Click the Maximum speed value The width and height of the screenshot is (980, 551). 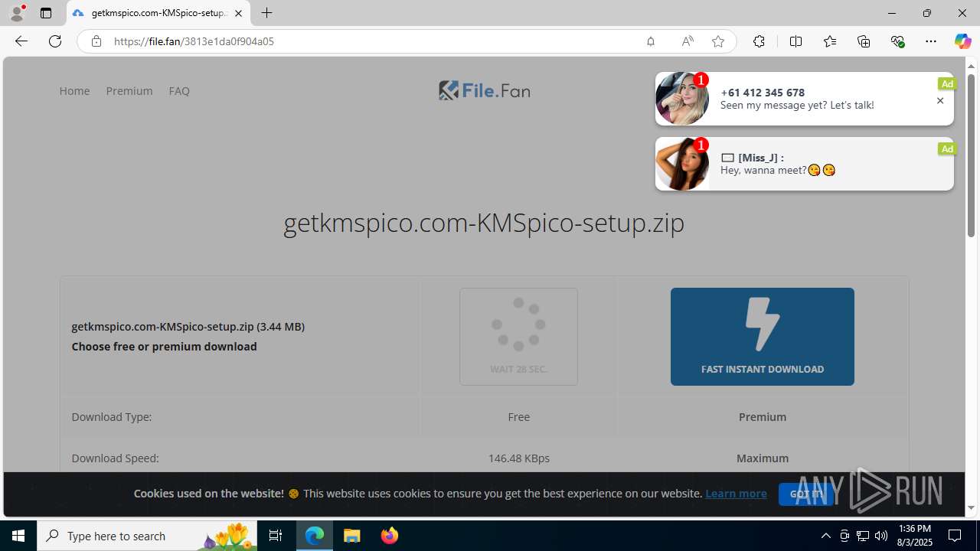click(763, 458)
